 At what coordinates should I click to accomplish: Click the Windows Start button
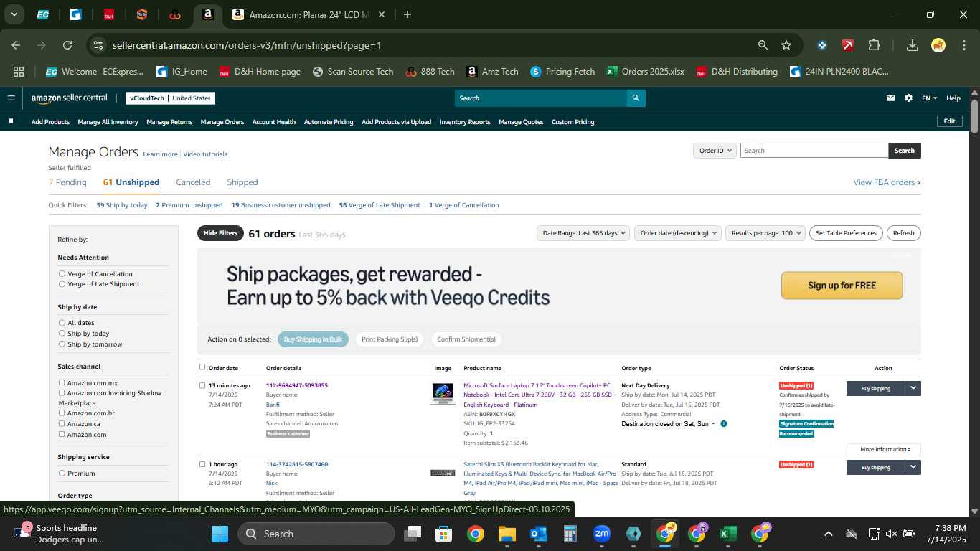(220, 534)
